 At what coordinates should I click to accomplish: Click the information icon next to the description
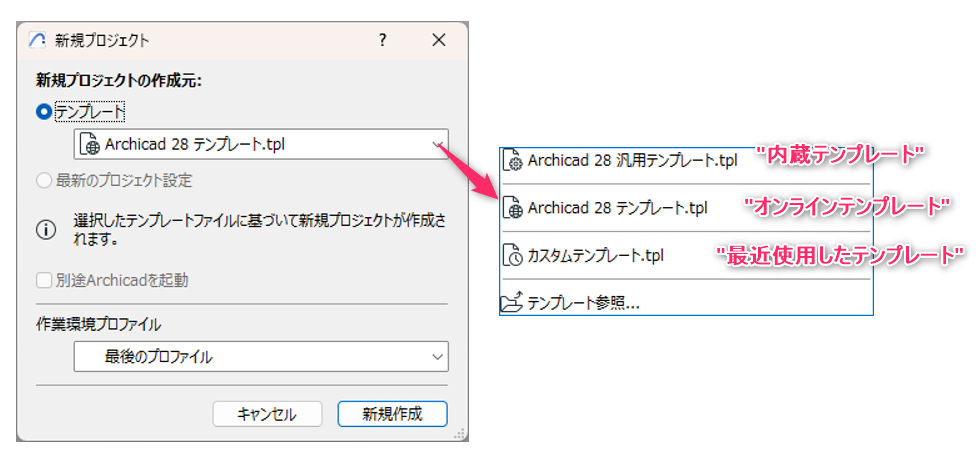pos(46,229)
